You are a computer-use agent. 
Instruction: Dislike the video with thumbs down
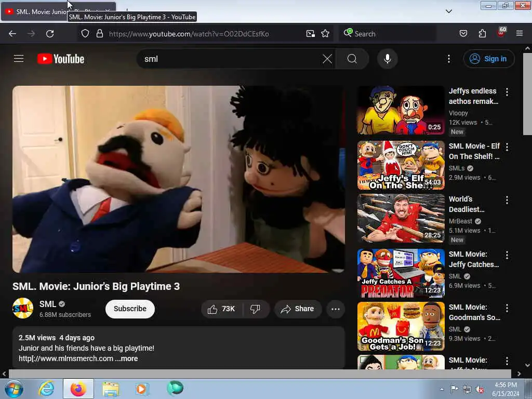256,309
